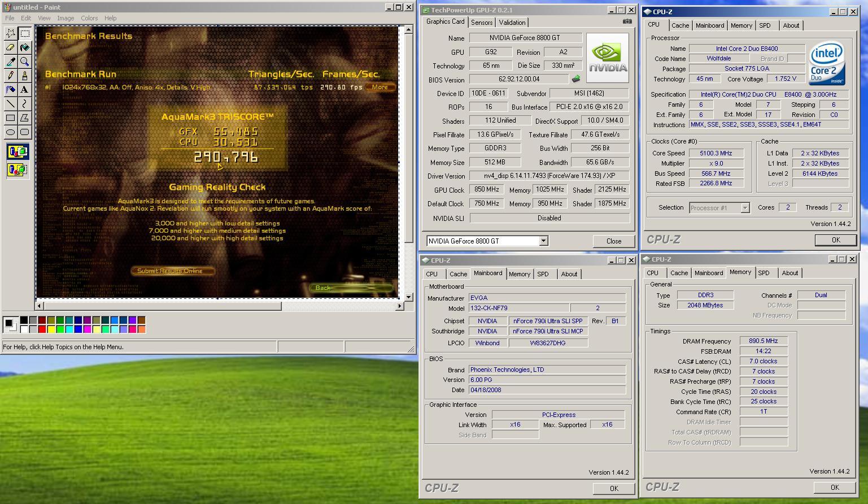This screenshot has width=868, height=504.
Task: Switch to the Validation tab in GPU-Z
Action: click(512, 23)
